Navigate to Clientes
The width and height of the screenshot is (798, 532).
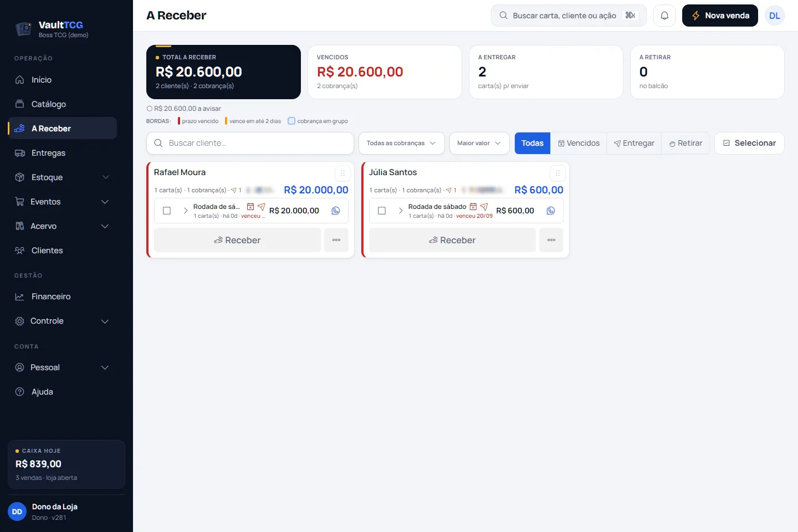tap(62, 250)
